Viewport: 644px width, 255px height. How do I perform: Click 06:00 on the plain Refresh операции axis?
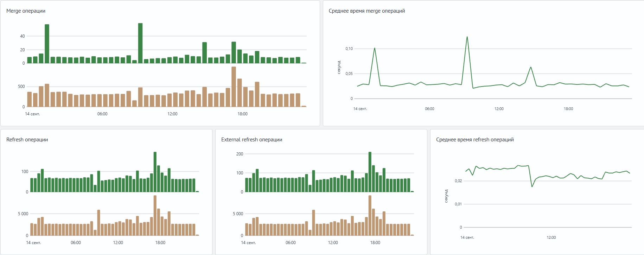tap(76, 243)
